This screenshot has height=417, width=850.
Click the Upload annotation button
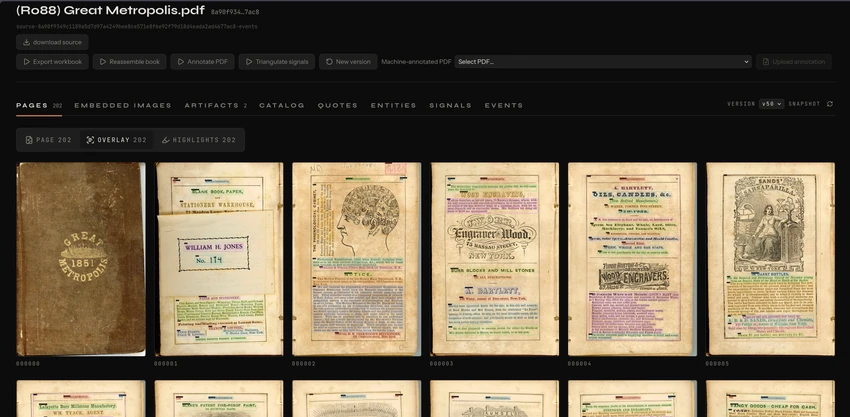pos(794,62)
